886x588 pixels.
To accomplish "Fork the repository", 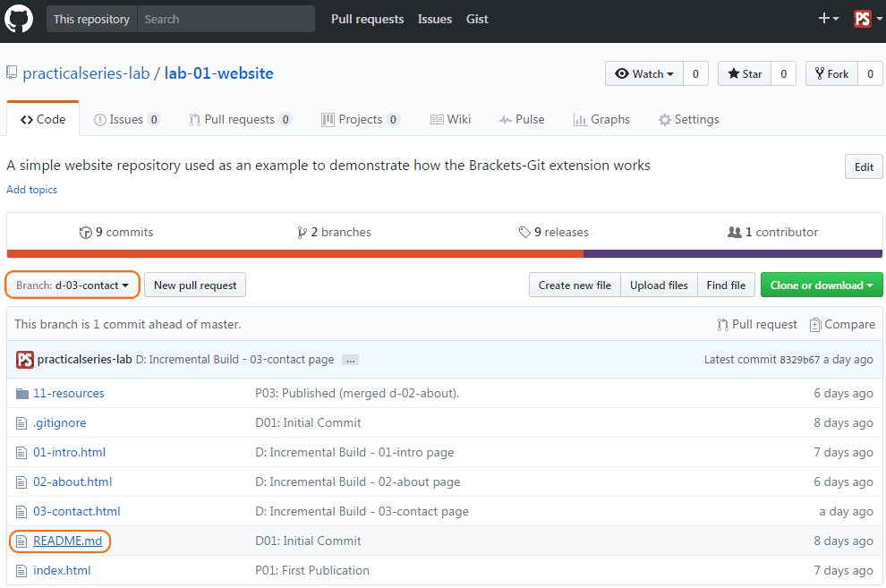I will pos(831,73).
